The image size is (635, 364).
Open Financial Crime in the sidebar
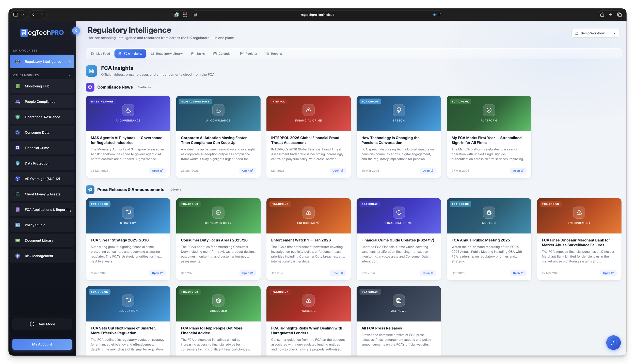42,148
